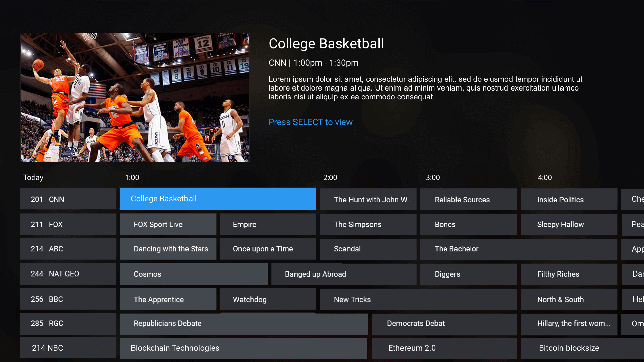Open Republicians Debate program
Screen dimensions: 644x362
(x=244, y=324)
